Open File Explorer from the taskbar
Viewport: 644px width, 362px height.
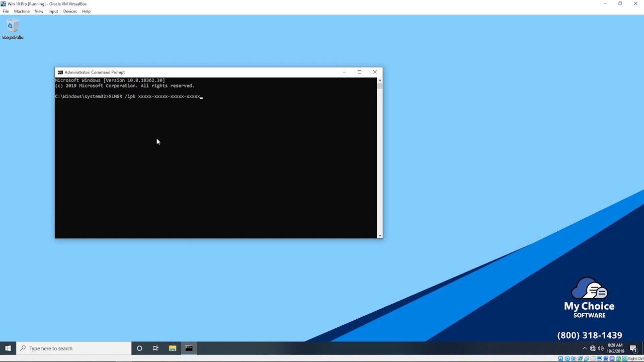[x=173, y=348]
